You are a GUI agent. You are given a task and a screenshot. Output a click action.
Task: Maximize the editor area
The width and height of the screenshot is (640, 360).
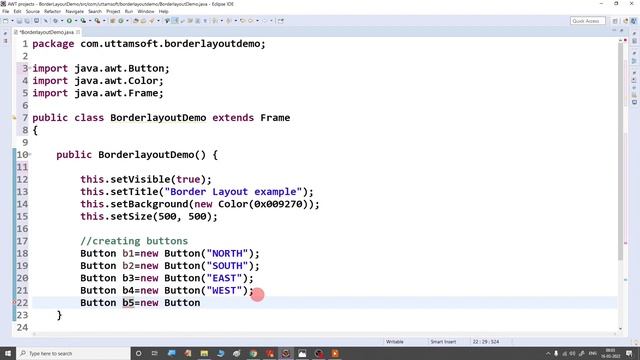[622, 31]
